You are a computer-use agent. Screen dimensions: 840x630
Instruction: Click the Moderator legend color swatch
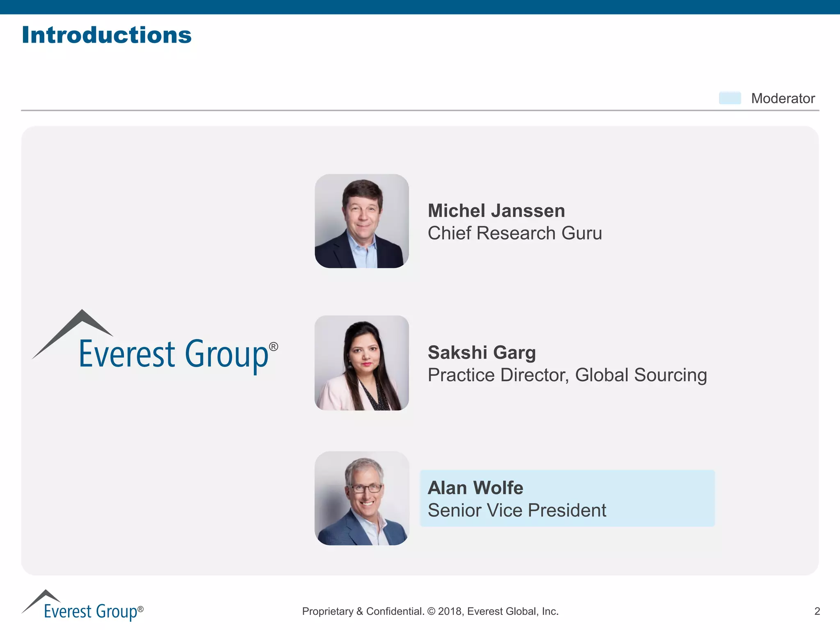tap(730, 98)
